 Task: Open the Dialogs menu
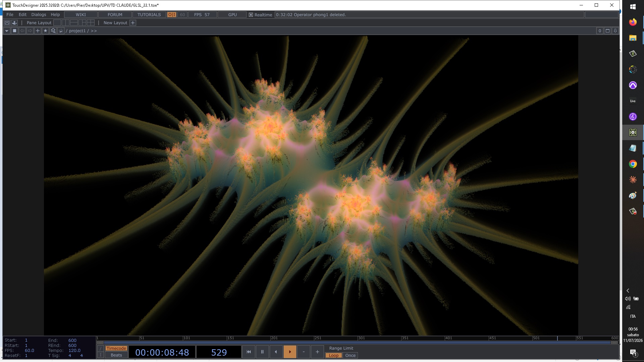(39, 14)
